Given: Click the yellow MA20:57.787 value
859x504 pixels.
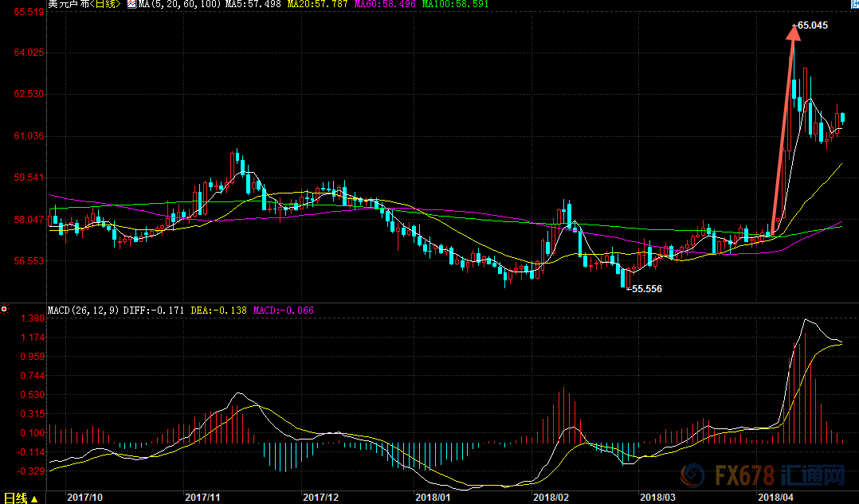Looking at the screenshot, I should click(317, 4).
